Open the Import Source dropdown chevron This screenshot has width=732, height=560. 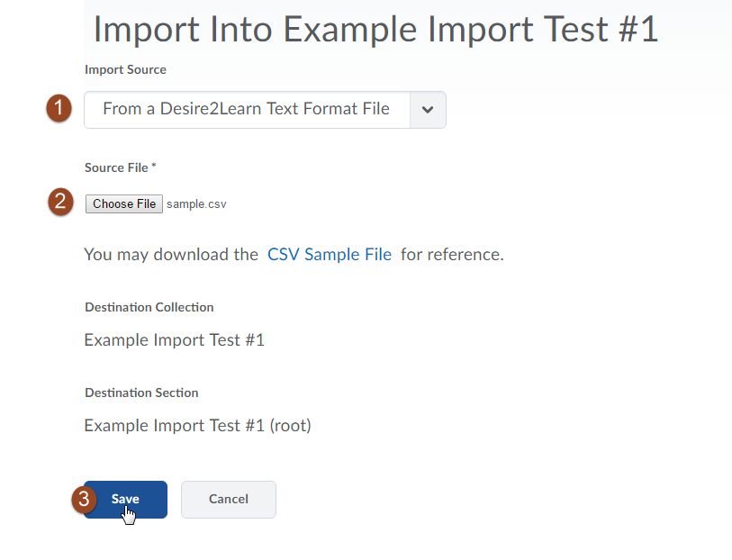click(x=428, y=110)
